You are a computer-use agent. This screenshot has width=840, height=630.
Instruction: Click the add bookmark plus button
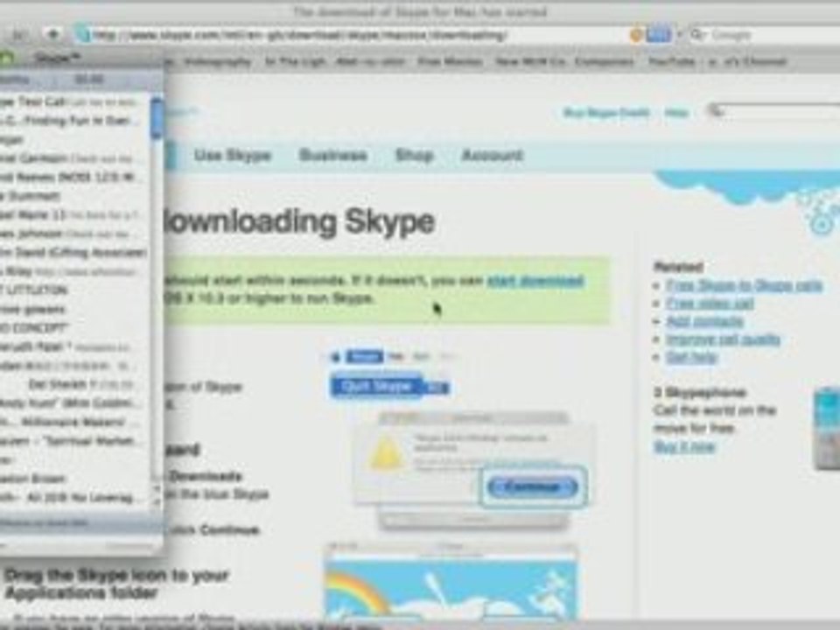click(53, 35)
